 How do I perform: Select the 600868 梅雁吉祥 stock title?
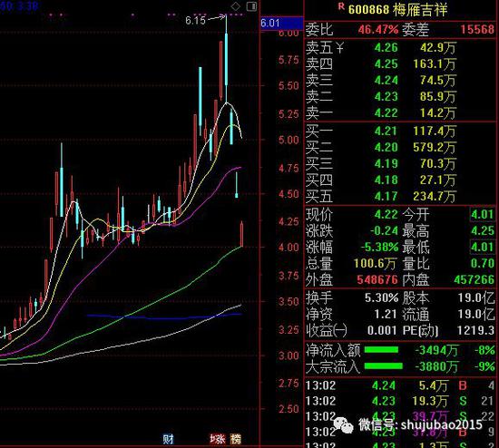[397, 10]
